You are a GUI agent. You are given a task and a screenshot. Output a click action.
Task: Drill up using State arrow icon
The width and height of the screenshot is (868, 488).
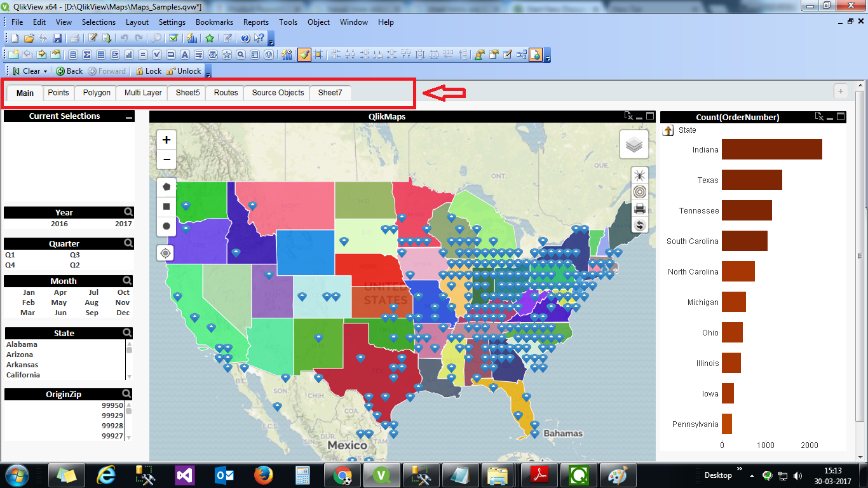point(668,130)
